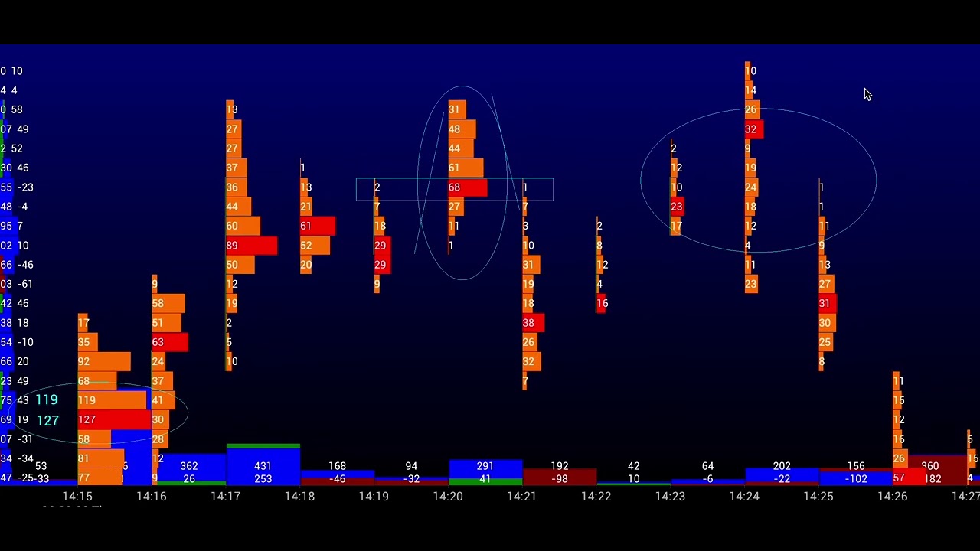
Task: Click the red 89 footprint cell
Action: coord(251,246)
